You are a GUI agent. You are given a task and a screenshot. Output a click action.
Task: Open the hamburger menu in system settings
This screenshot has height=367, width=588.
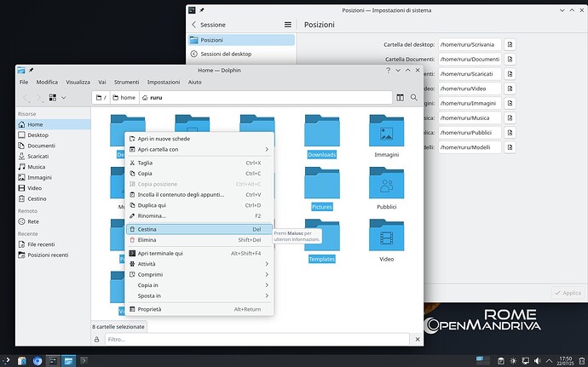287,26
